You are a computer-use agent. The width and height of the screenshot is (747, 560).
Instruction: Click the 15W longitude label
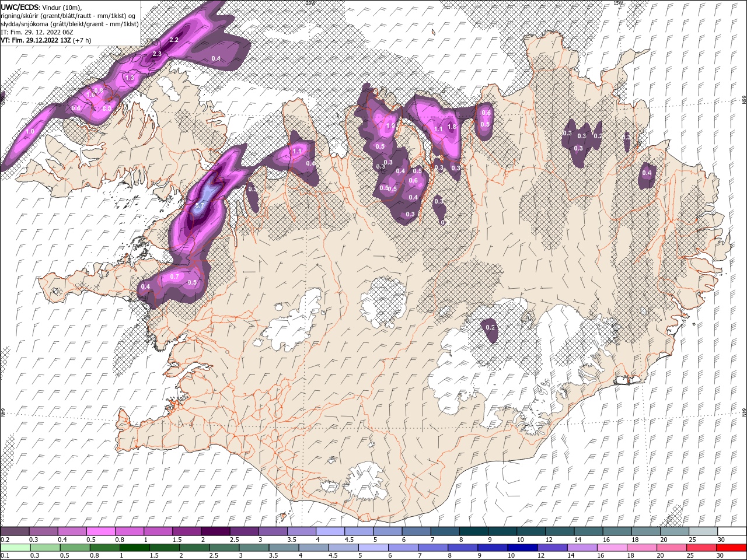[x=618, y=3]
